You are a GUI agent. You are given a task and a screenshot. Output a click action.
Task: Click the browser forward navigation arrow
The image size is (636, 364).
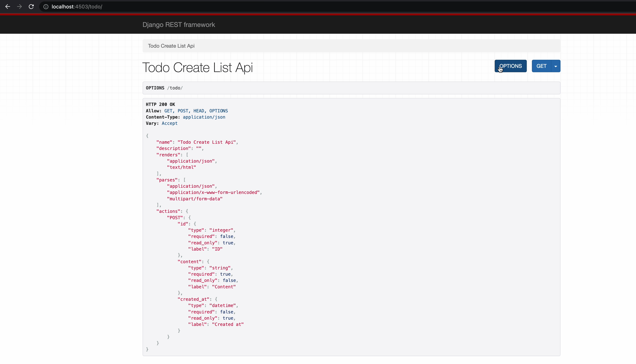click(x=19, y=6)
